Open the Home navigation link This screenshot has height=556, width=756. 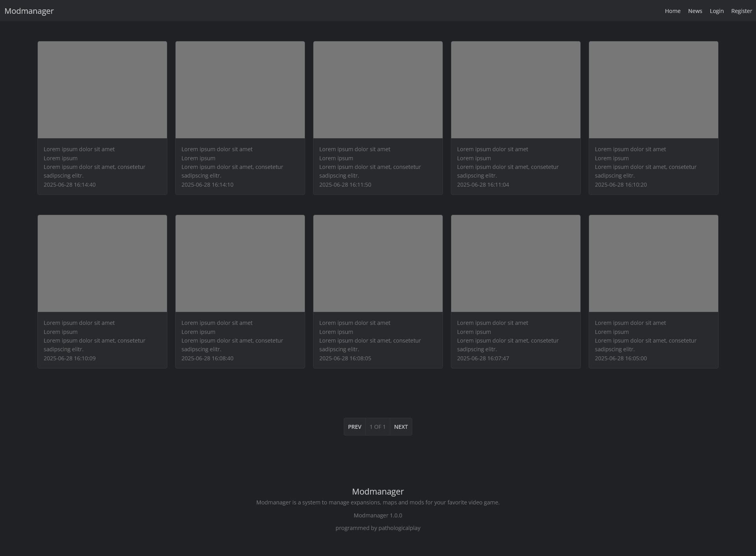pos(673,11)
